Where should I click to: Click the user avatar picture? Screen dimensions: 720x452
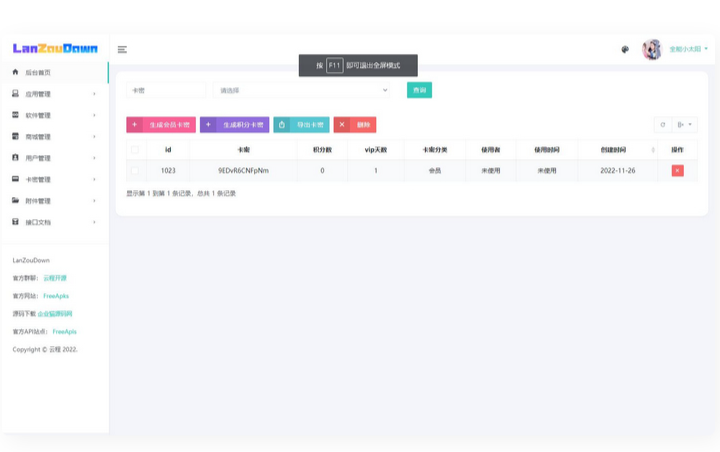652,49
